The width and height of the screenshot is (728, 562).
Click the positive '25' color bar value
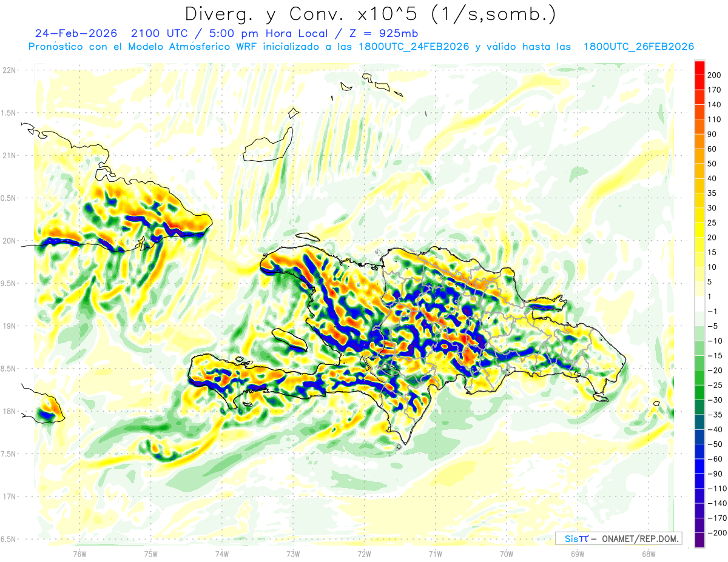[x=712, y=223]
